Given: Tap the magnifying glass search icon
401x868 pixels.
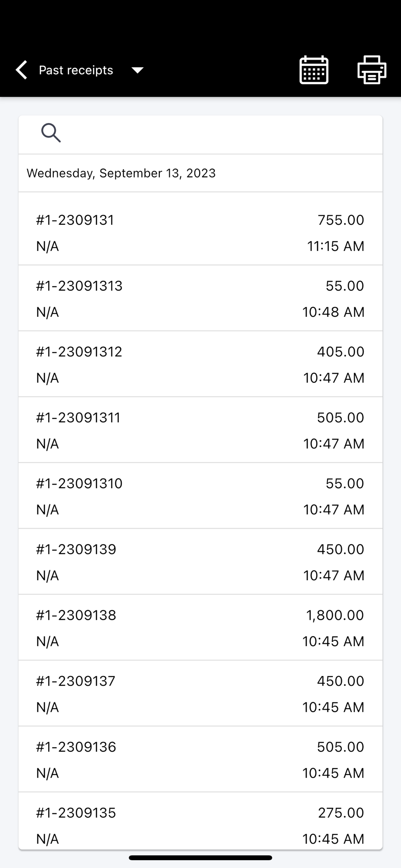Looking at the screenshot, I should tap(51, 133).
